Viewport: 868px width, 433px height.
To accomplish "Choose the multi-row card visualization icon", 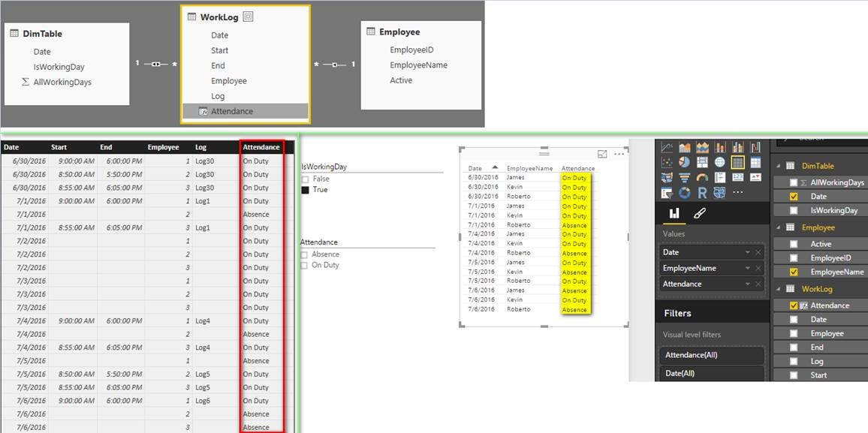I will tap(720, 178).
